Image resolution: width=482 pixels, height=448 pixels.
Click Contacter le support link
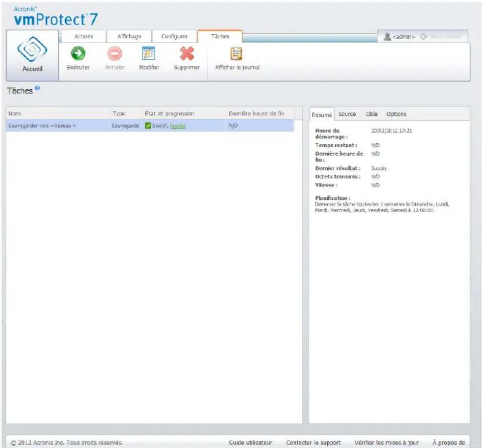tap(313, 442)
